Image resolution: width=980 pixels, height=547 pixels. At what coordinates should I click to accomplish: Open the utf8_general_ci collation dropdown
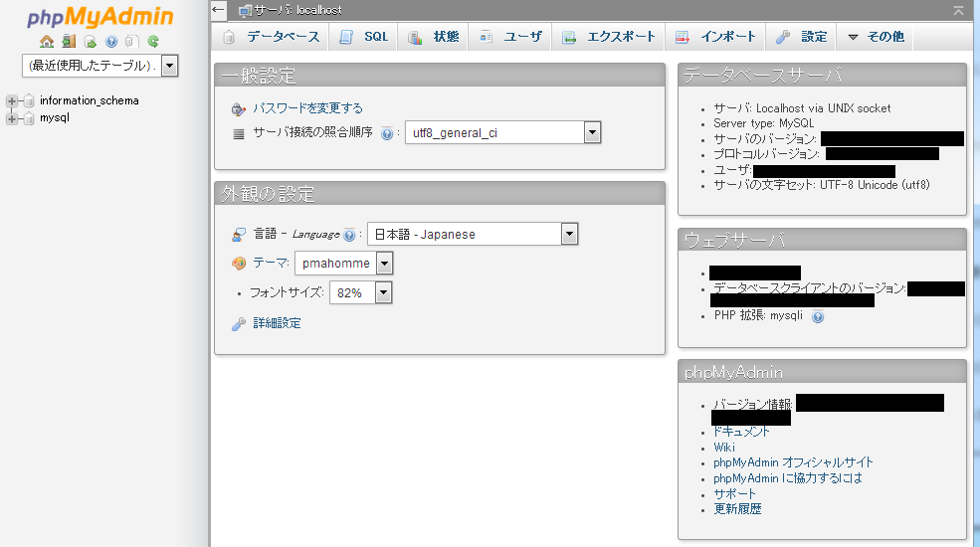coord(503,132)
